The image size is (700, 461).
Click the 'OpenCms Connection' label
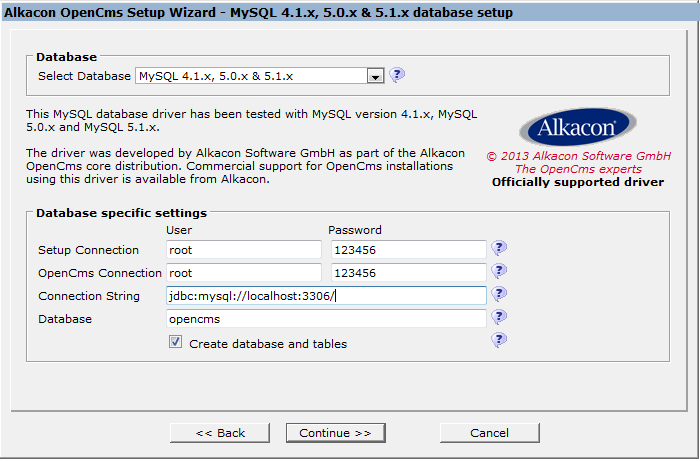coord(100,273)
